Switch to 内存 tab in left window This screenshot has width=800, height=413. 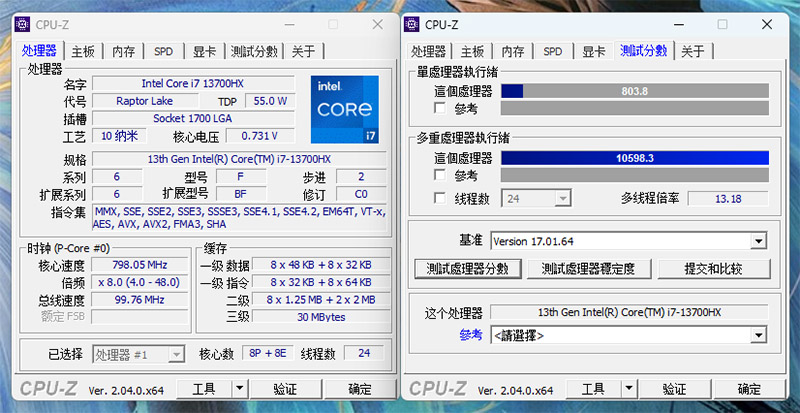123,51
